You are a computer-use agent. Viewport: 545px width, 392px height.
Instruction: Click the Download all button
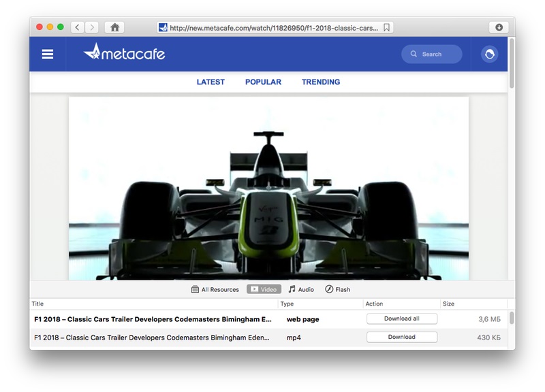pyautogui.click(x=402, y=318)
